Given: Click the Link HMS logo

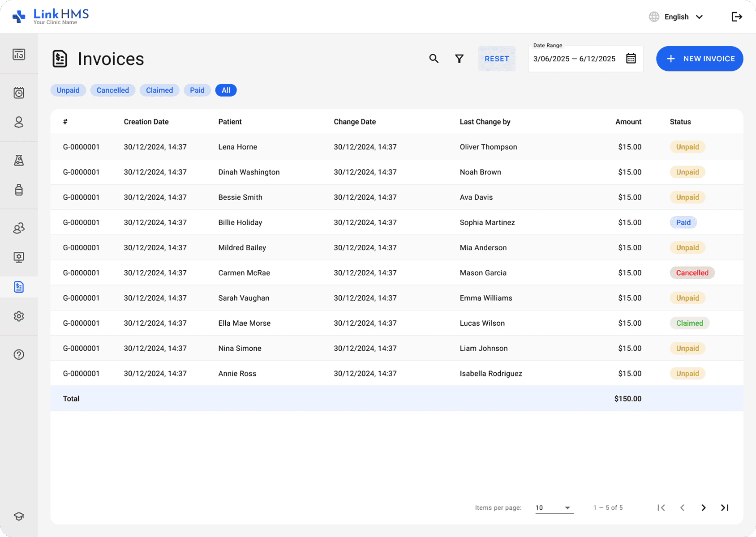Looking at the screenshot, I should (x=50, y=17).
